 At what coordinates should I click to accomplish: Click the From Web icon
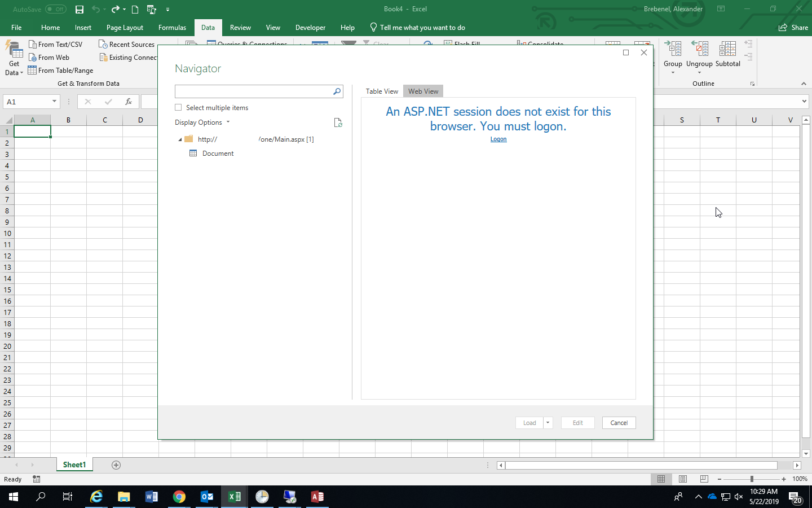[33, 58]
